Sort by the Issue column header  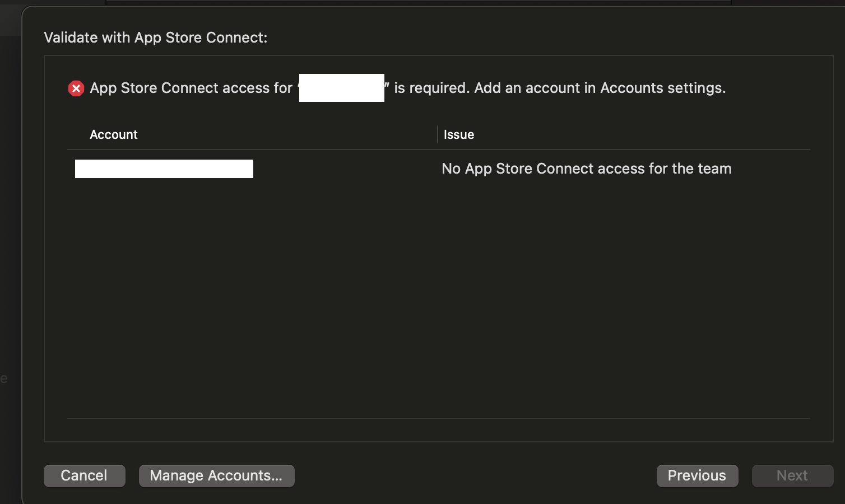point(459,134)
